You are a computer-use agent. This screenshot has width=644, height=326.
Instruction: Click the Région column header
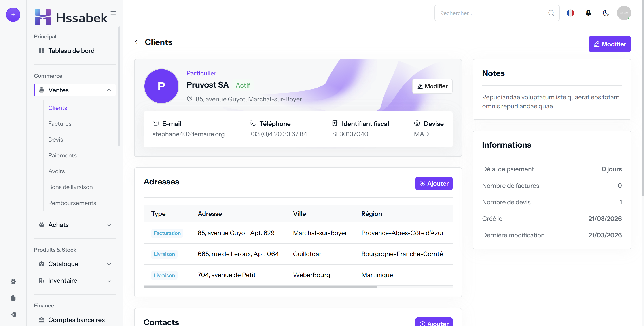coord(371,214)
